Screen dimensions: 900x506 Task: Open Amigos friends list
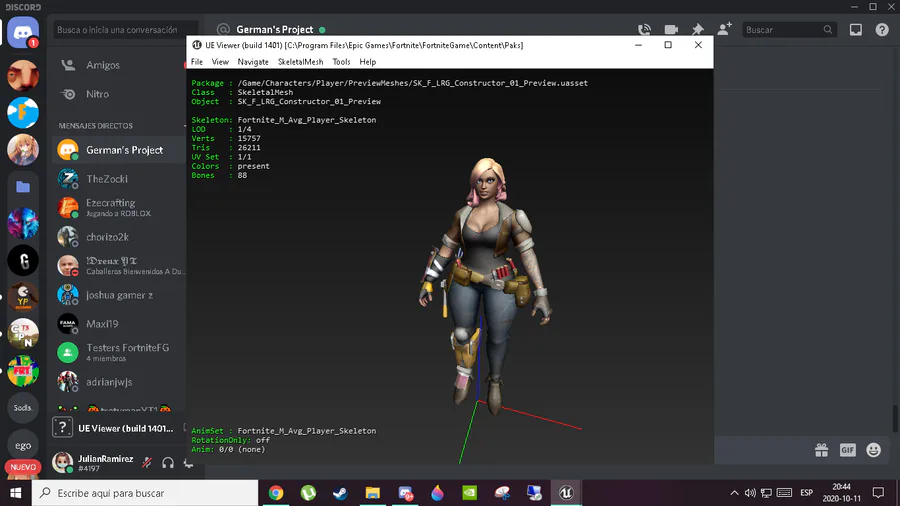[x=118, y=65]
